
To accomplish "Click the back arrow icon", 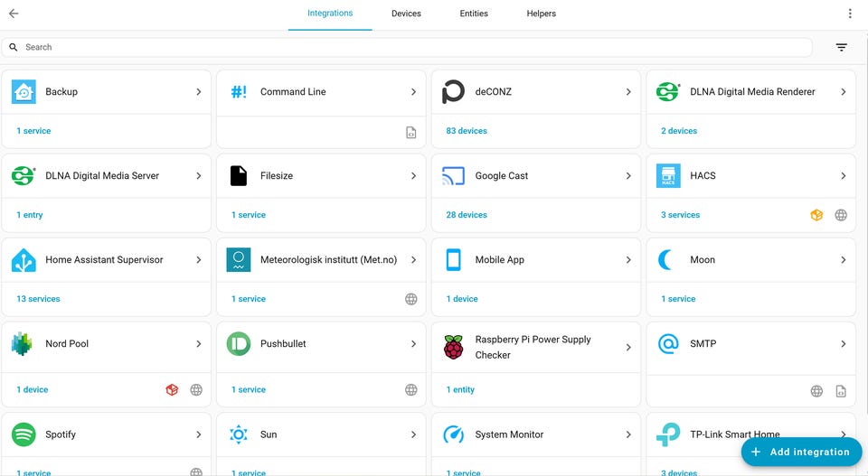I will coord(14,14).
